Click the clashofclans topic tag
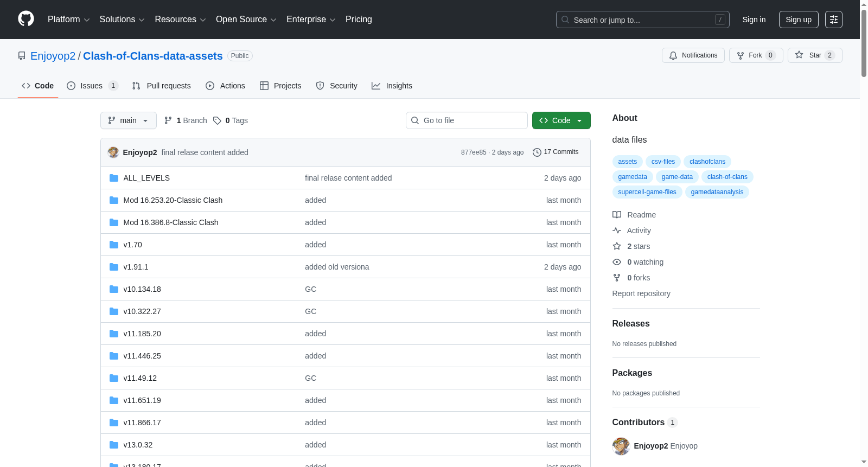The image size is (868, 467). [x=707, y=162]
